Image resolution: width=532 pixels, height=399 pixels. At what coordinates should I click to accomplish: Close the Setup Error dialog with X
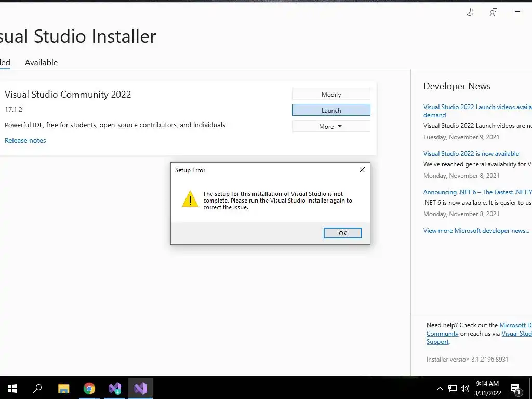pos(362,170)
